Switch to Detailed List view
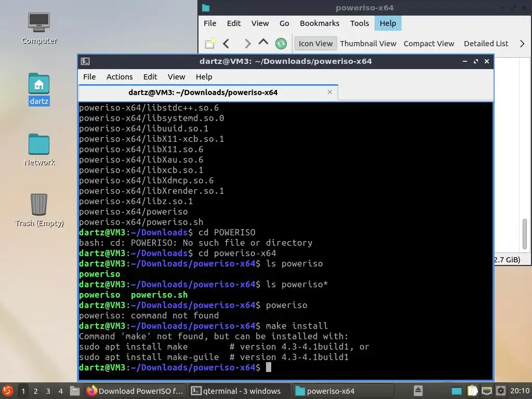The image size is (532, 399). pyautogui.click(x=486, y=44)
